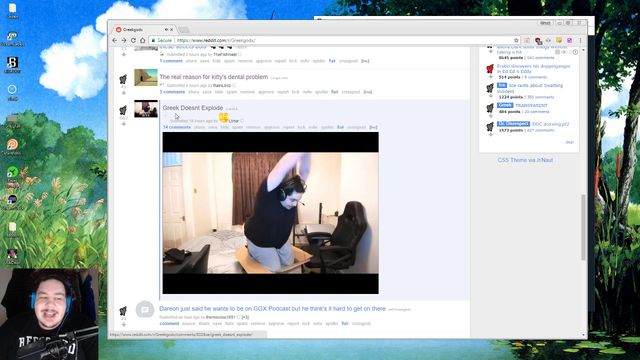Click 'spoiler' under kitty's dental post
This screenshot has width=640, height=360.
click(x=321, y=92)
